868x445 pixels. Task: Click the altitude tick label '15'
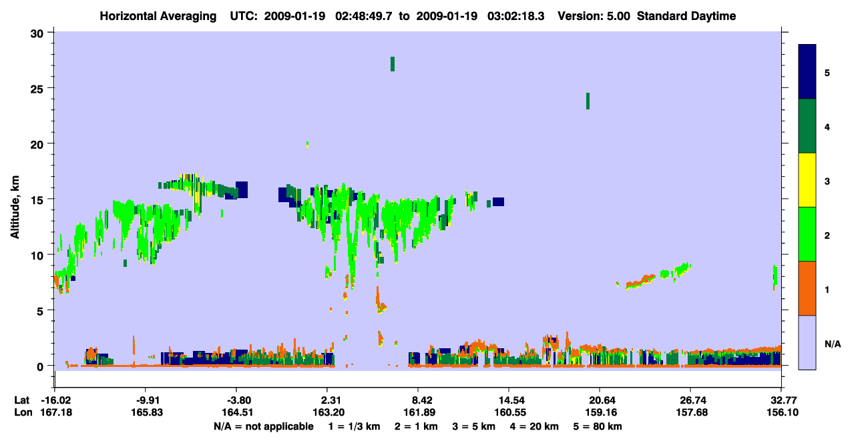tap(38, 199)
